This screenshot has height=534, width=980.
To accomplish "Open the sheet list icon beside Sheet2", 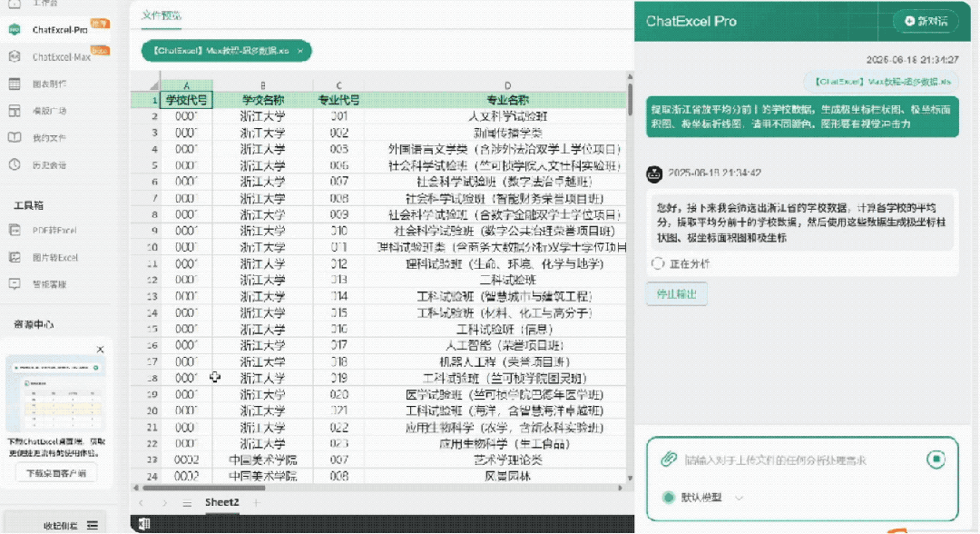I will 187,503.
